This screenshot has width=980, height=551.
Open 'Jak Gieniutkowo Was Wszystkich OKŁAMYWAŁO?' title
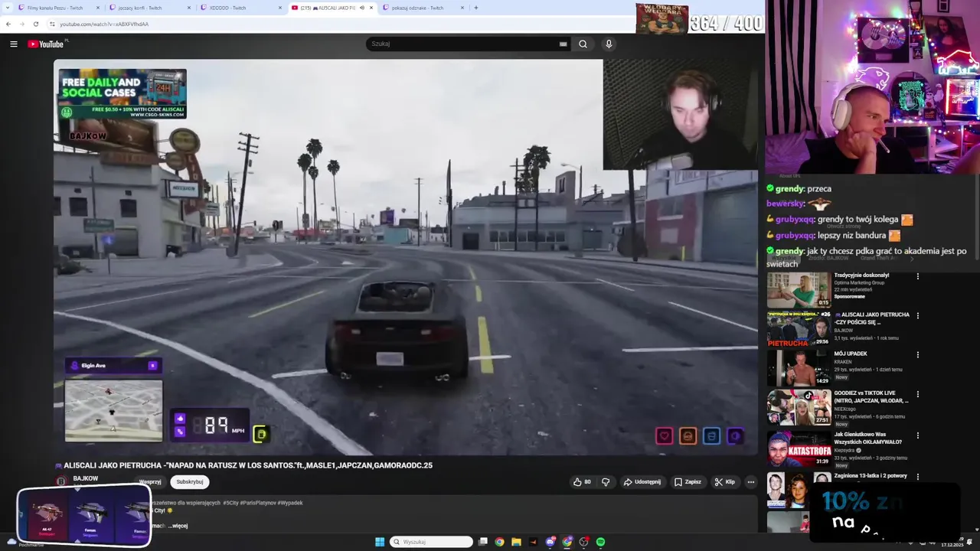coord(868,438)
